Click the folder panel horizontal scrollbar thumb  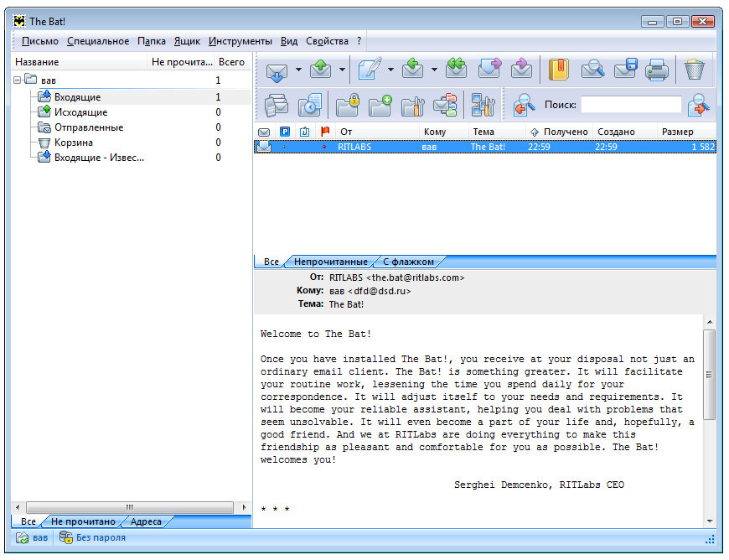(x=130, y=507)
